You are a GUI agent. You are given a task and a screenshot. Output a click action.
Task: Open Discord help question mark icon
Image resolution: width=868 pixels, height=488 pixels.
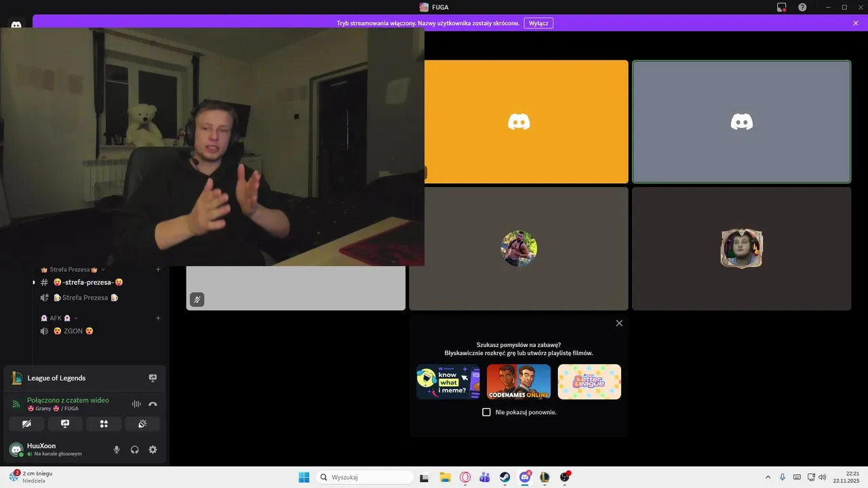802,7
